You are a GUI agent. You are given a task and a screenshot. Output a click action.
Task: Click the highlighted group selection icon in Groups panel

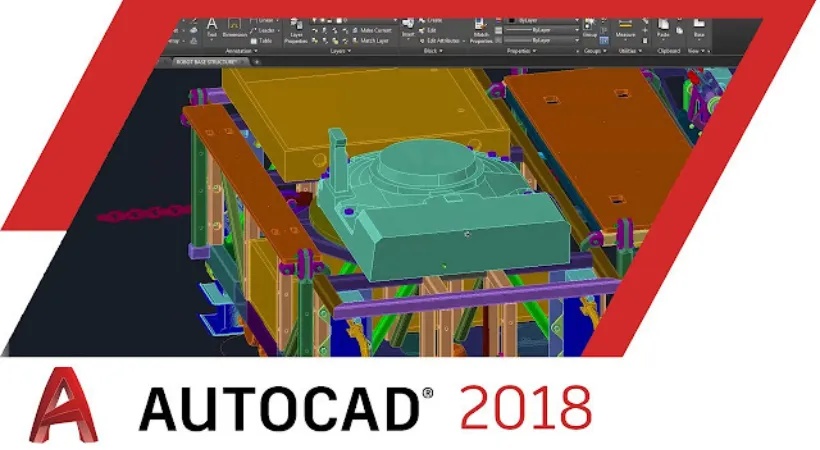point(603,40)
